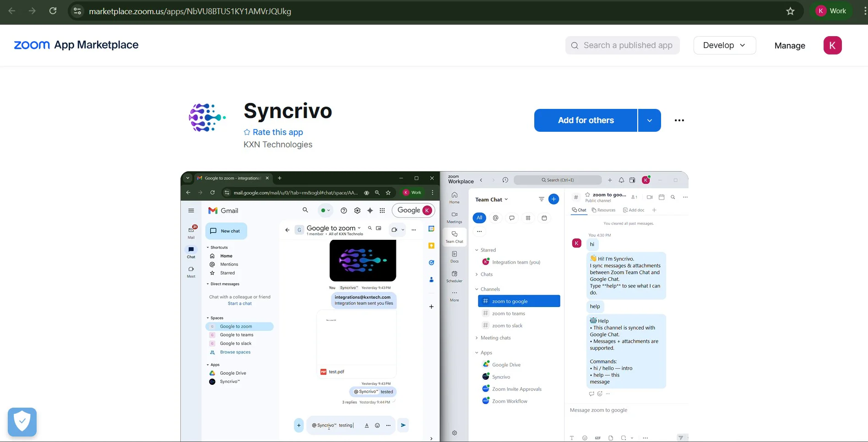View site information next to the URL
The height and width of the screenshot is (442, 868).
pyautogui.click(x=78, y=11)
